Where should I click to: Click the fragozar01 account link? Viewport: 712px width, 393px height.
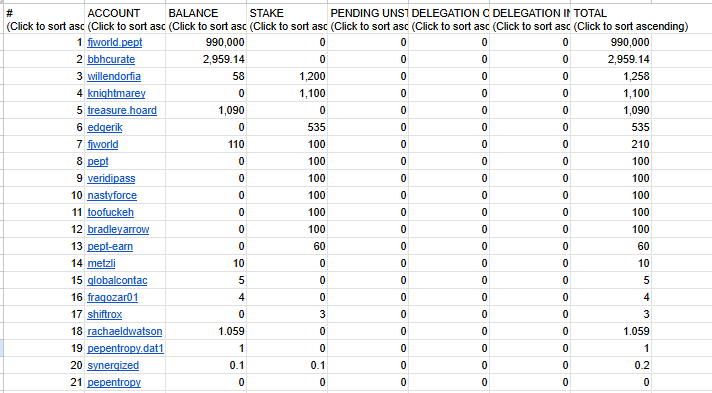(113, 297)
